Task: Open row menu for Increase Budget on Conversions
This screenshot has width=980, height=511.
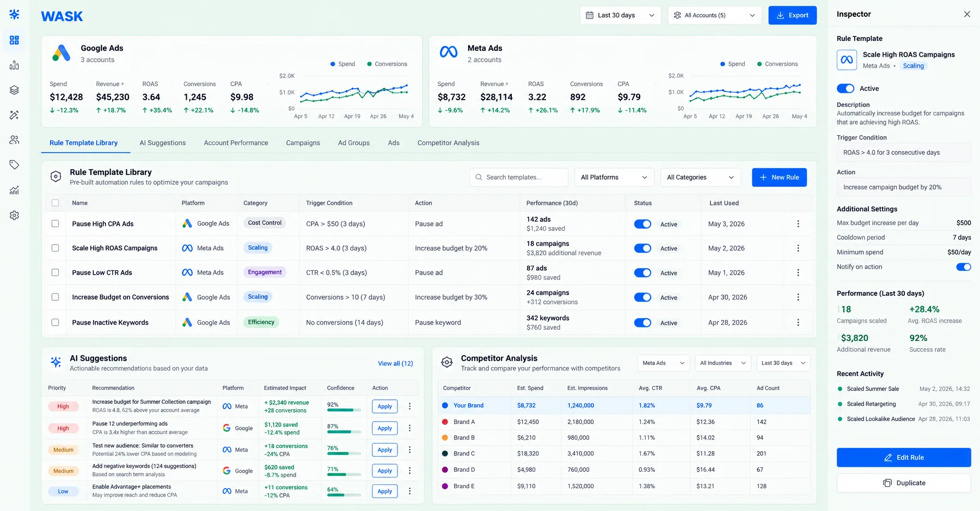Action: (x=798, y=297)
